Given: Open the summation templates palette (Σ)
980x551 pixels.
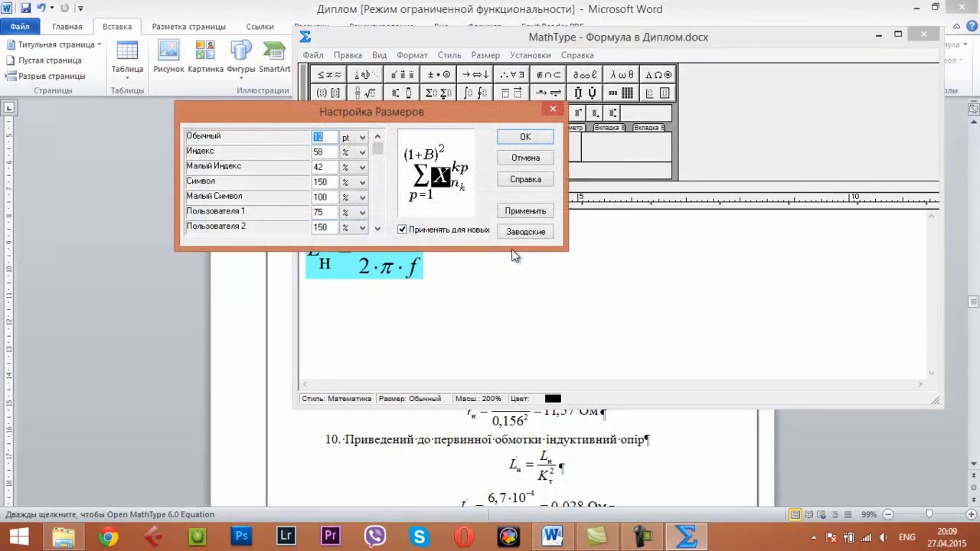Looking at the screenshot, I should click(439, 93).
